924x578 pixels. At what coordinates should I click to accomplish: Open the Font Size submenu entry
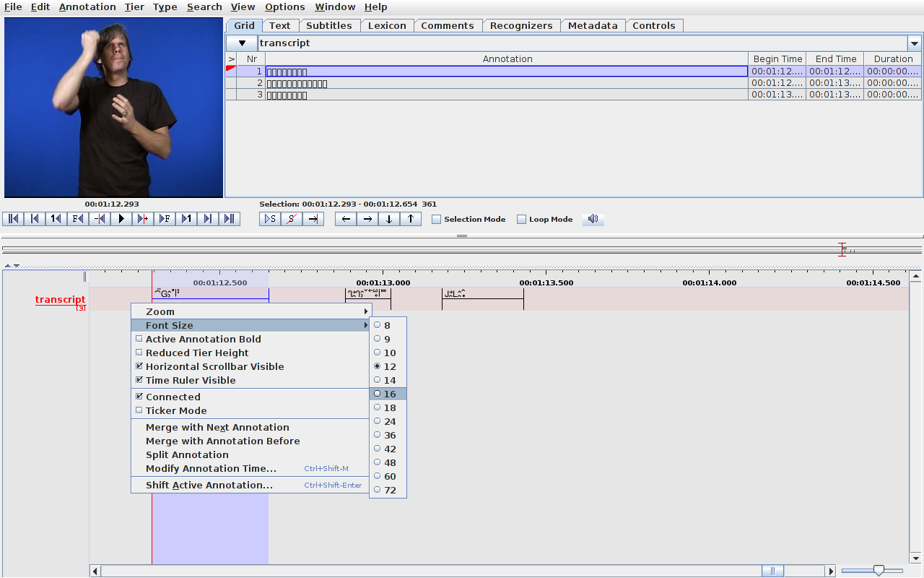pyautogui.click(x=250, y=326)
